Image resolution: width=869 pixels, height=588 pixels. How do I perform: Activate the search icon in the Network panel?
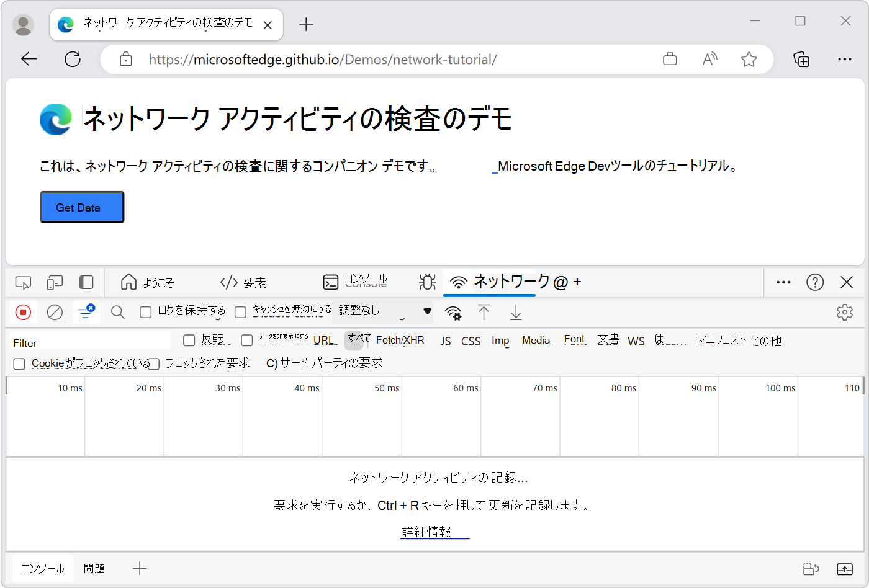(117, 312)
